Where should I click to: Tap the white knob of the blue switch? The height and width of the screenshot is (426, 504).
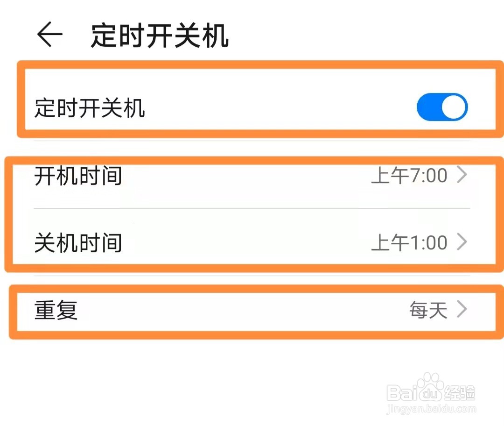point(454,107)
